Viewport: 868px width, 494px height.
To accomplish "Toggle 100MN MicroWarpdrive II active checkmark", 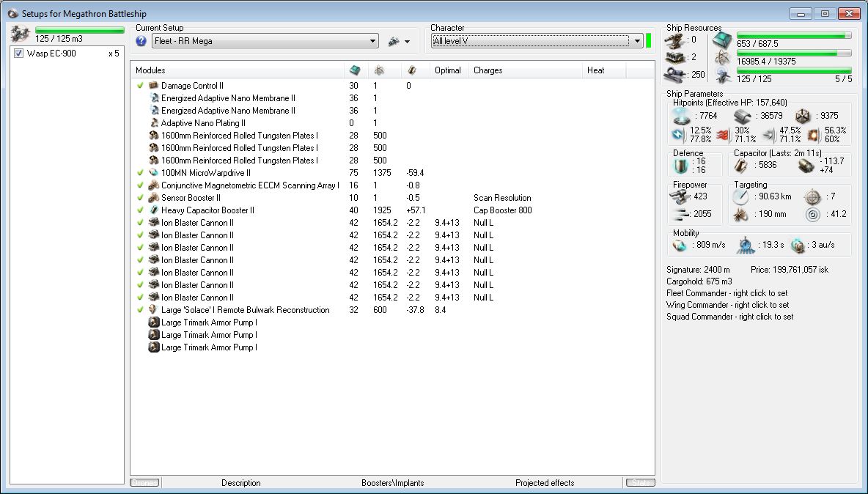I will 140,172.
